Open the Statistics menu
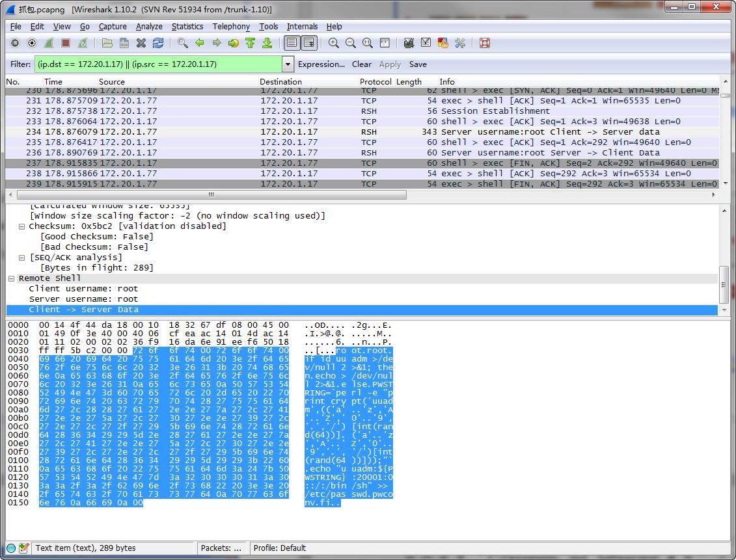The height and width of the screenshot is (560, 736). point(187,27)
